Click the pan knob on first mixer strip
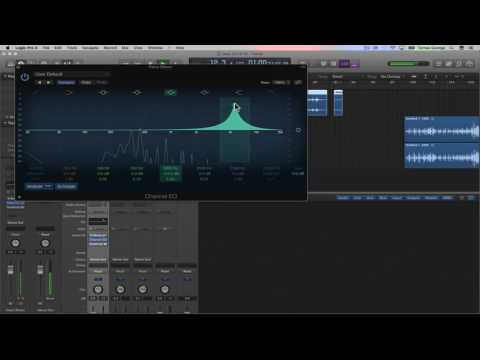This screenshot has height=360, width=480. tap(98, 289)
